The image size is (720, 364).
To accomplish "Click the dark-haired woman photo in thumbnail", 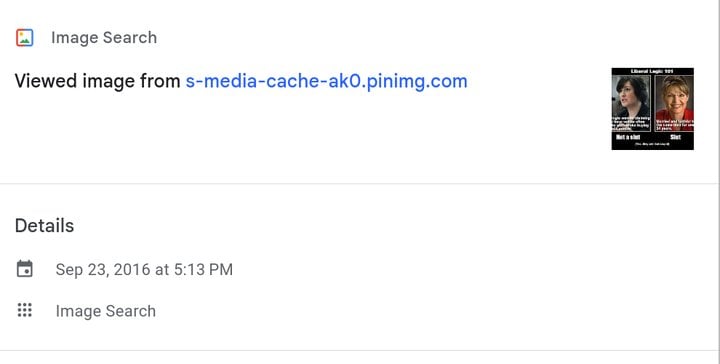I will [x=631, y=103].
